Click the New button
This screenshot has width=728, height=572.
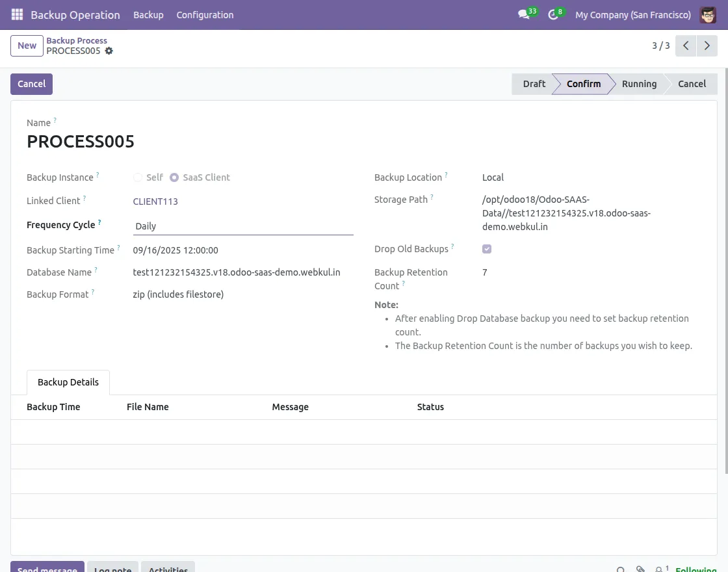coord(27,45)
